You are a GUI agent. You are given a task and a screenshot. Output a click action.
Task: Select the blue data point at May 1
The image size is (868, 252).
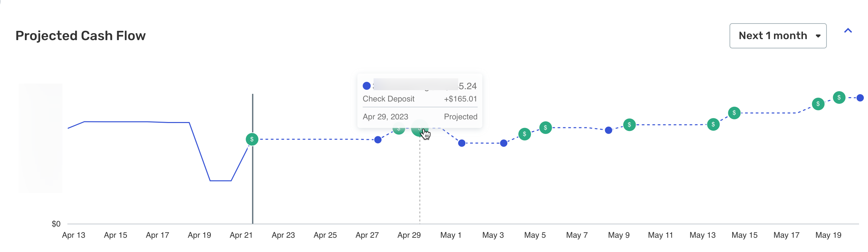click(x=462, y=143)
